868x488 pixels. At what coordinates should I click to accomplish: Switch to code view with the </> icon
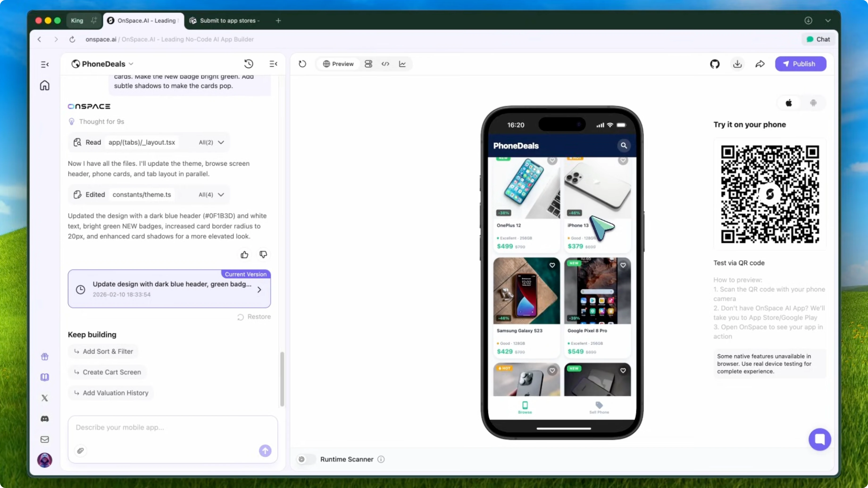[x=385, y=64]
